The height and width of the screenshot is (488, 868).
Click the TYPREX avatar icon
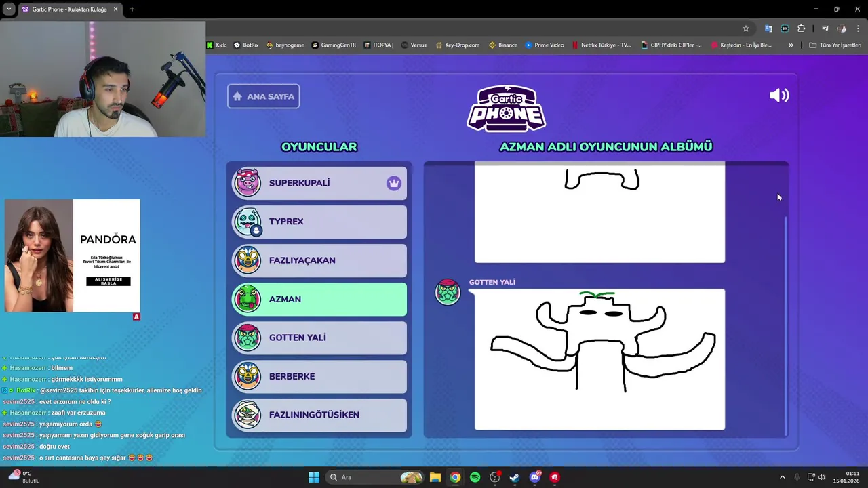(x=248, y=222)
